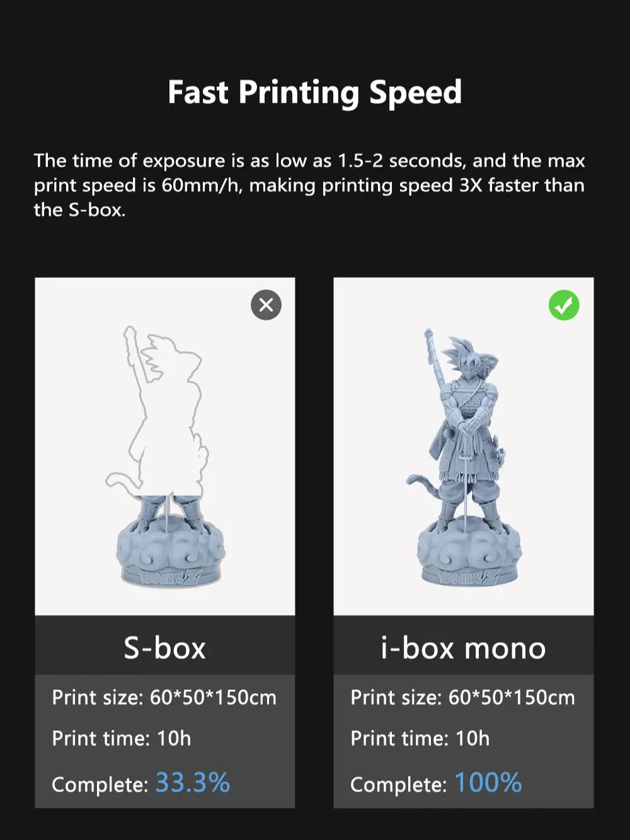Click the i-box mono print size text
Image resolution: width=630 pixels, height=840 pixels.
click(x=462, y=698)
